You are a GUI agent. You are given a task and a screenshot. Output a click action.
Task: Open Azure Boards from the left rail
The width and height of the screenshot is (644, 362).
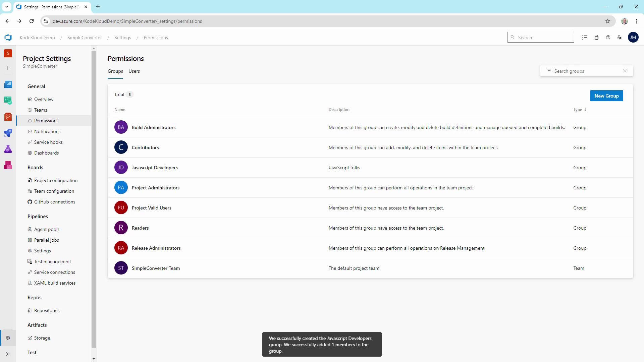8,100
